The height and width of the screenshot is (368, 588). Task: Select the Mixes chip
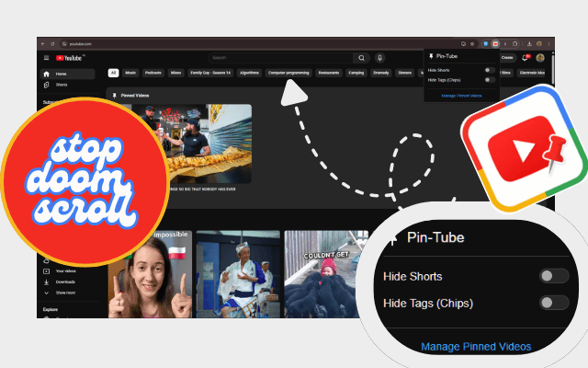[175, 73]
